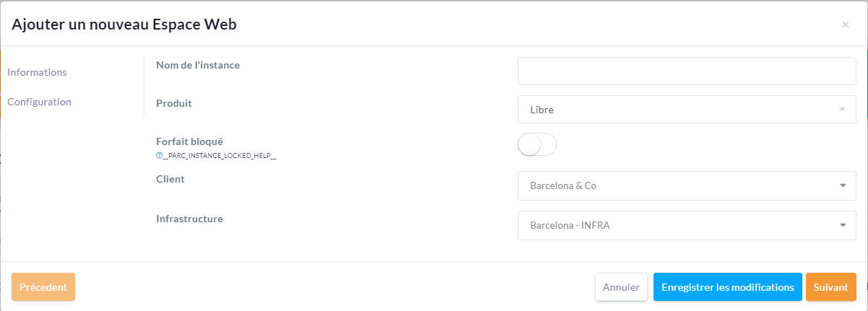
Task: Click the help icon under Forfait bloqué
Action: click(159, 156)
